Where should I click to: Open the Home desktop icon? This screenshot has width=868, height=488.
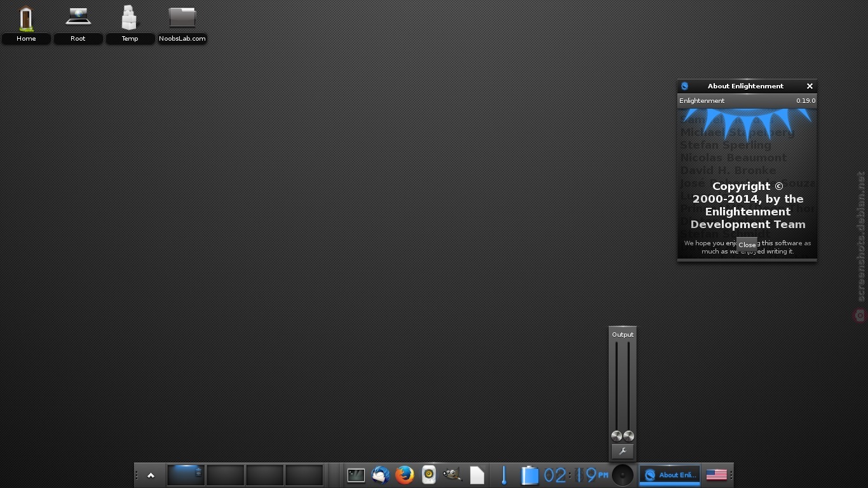point(26,24)
